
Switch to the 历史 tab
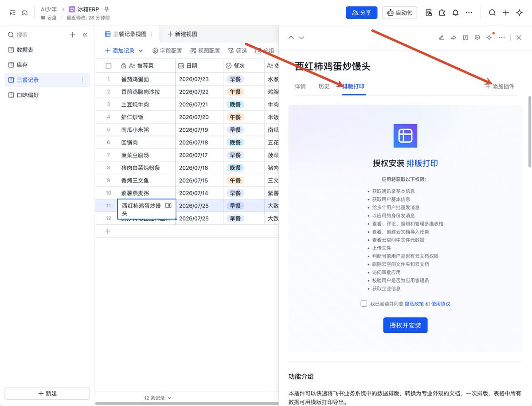[x=324, y=86]
